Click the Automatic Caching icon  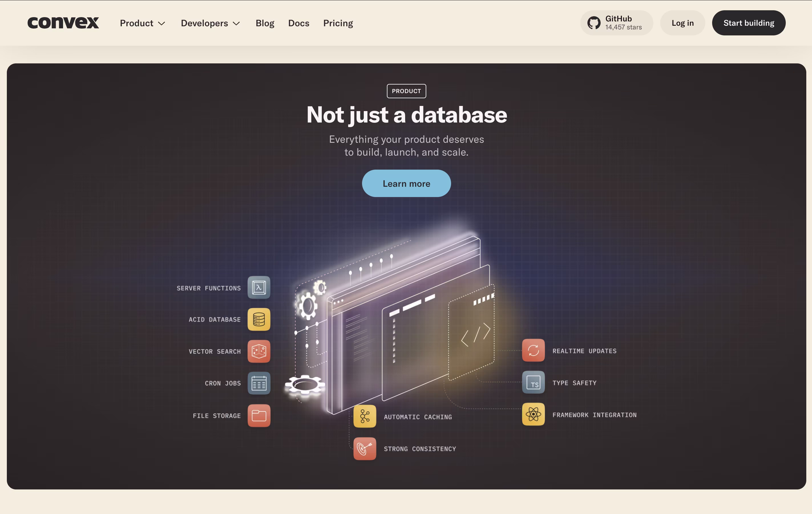tap(365, 416)
